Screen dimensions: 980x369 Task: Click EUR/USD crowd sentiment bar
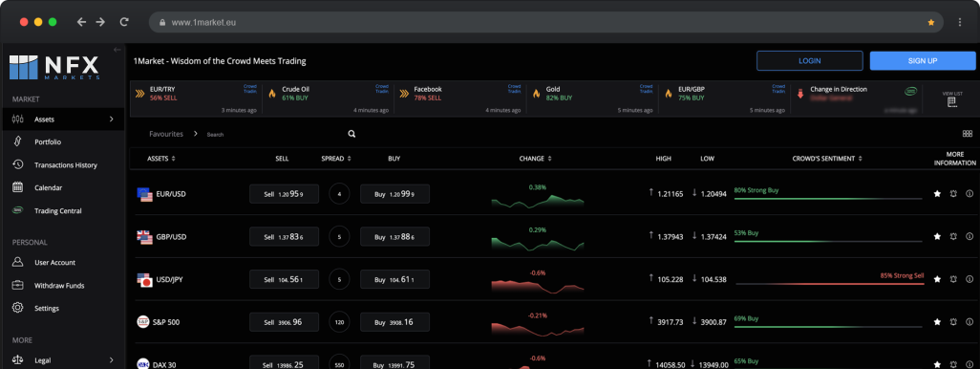coord(827,198)
